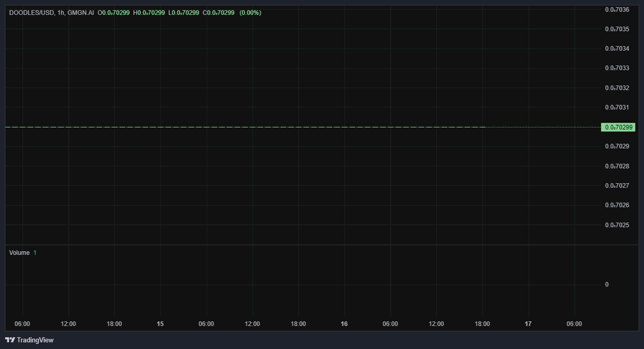Click price axis label 0.0₇7025
Viewport: 644px width, 349px height.
point(617,225)
